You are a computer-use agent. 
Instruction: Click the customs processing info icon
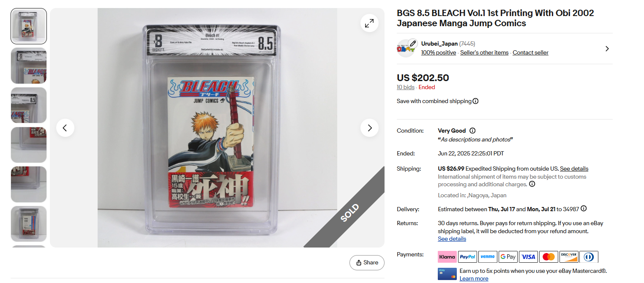coord(532,184)
